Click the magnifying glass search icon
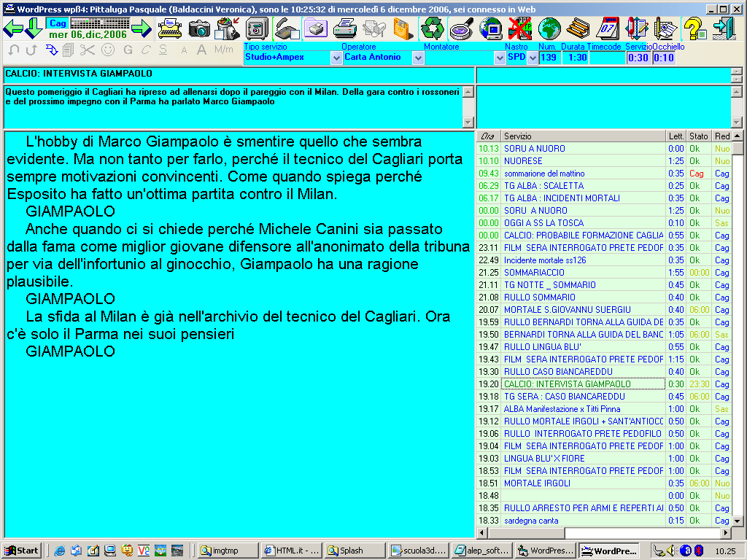Image resolution: width=747 pixels, height=560 pixels. point(461,28)
